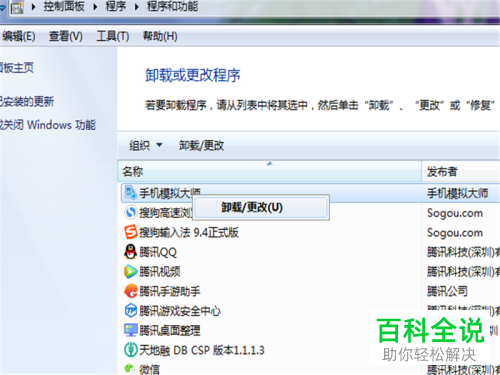View installed updates link in sidebar
Viewport: 500px width, 375px height.
[x=27, y=101]
